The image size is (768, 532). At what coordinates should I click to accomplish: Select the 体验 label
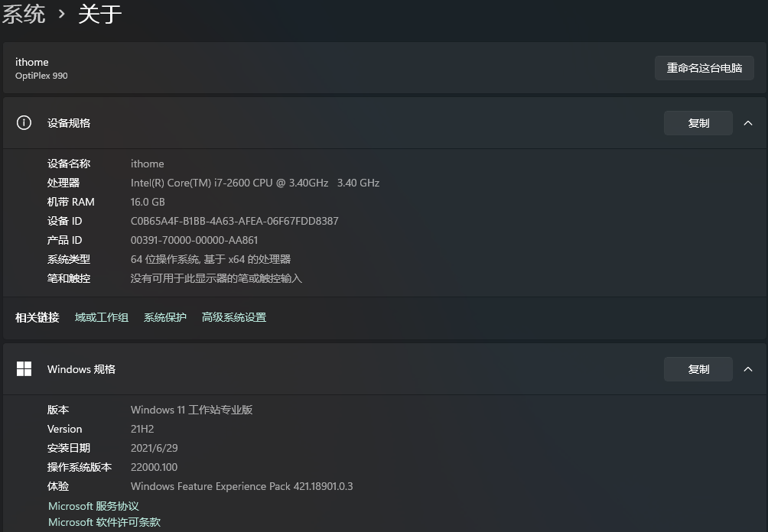click(58, 486)
